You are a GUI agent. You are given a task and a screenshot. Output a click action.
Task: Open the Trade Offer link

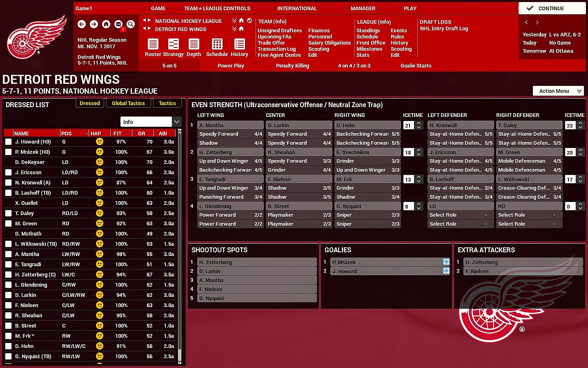(271, 43)
